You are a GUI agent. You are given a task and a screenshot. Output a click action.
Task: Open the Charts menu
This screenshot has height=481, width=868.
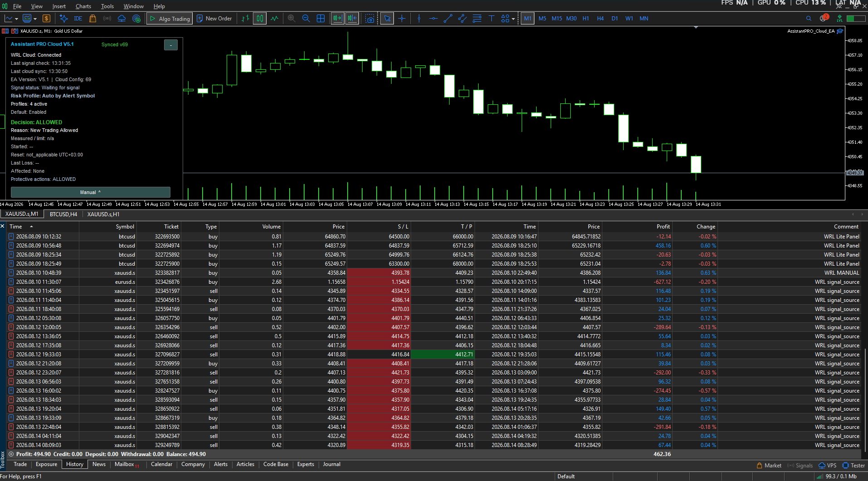click(x=83, y=6)
